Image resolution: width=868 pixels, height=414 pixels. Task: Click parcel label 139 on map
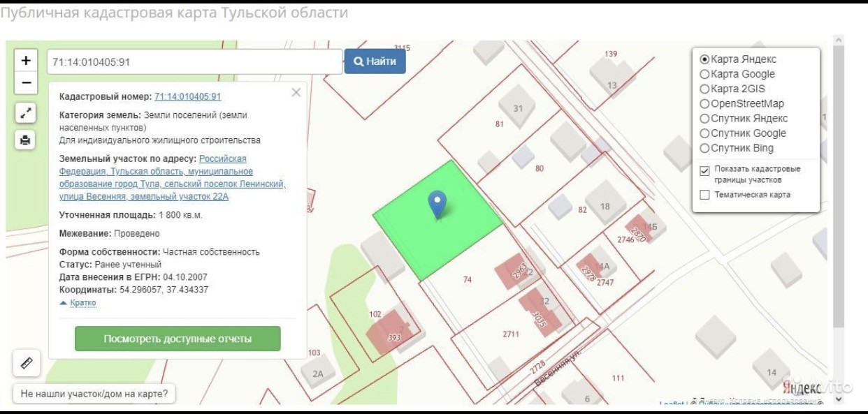click(612, 54)
